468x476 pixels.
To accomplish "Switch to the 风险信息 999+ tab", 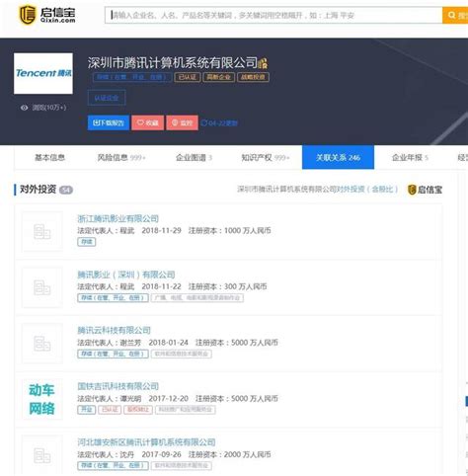I will click(121, 158).
